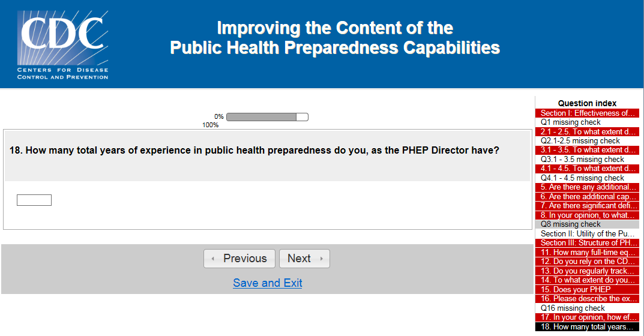644x336 pixels.
Task: Click the Save and Exit link
Action: tap(268, 283)
